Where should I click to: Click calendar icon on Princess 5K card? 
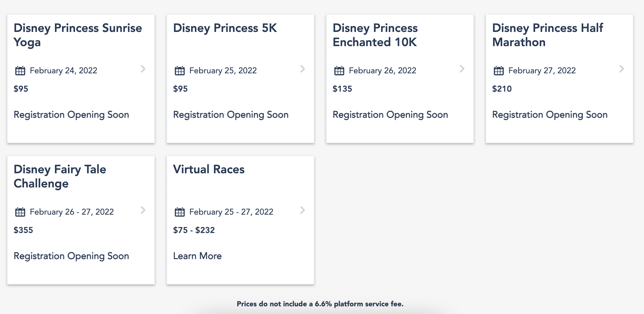180,71
